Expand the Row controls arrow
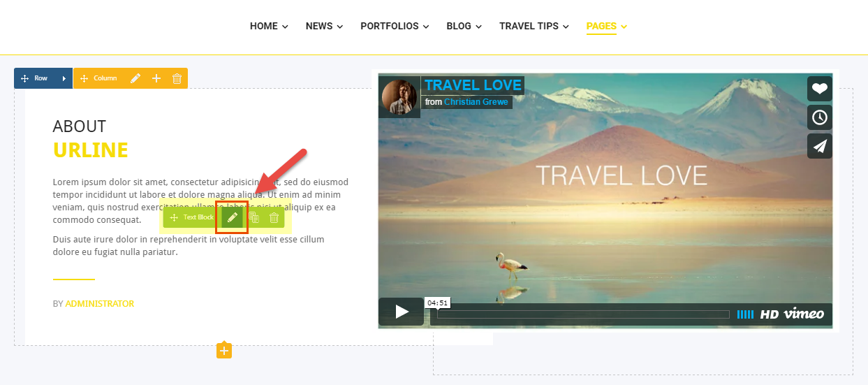 [x=64, y=78]
